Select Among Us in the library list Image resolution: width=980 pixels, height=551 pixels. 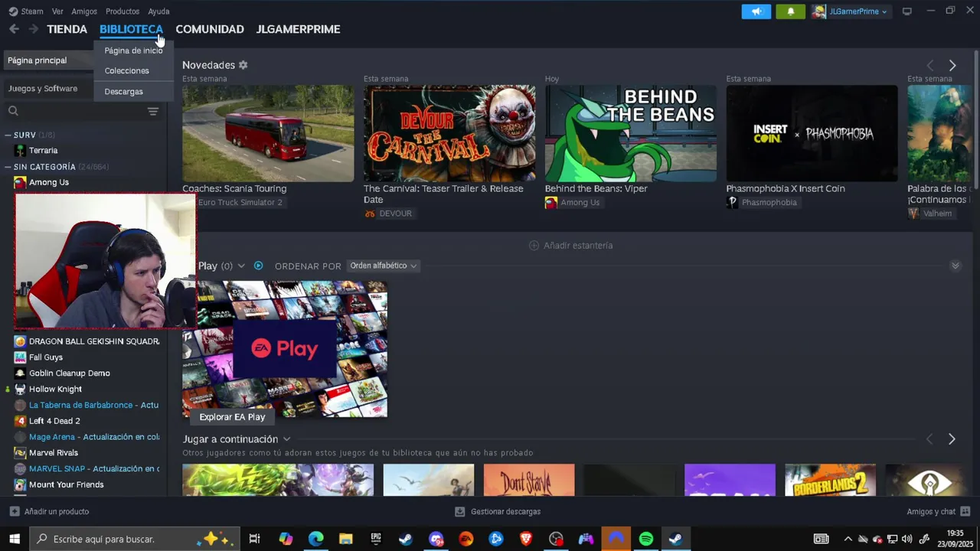coord(48,182)
